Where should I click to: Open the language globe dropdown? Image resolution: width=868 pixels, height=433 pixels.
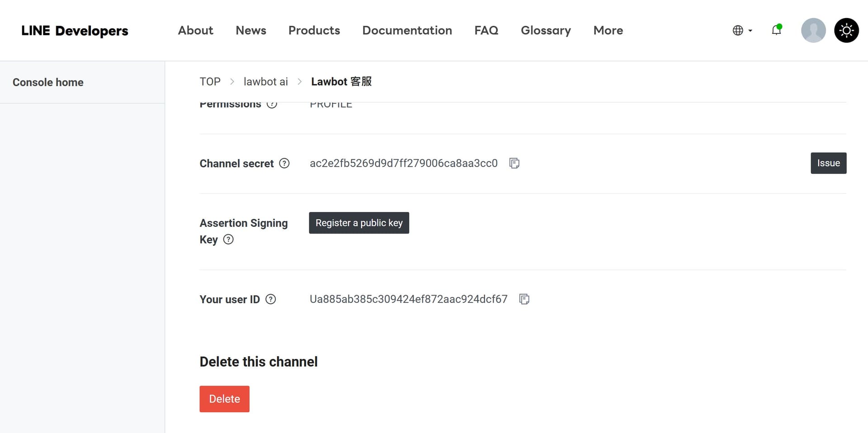coord(742,30)
